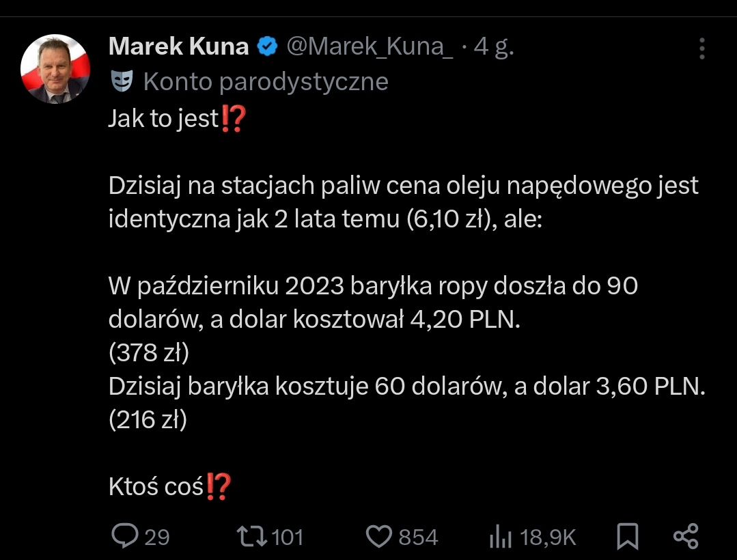Open view analytics bar chart icon
737x560 pixels.
coord(501,537)
